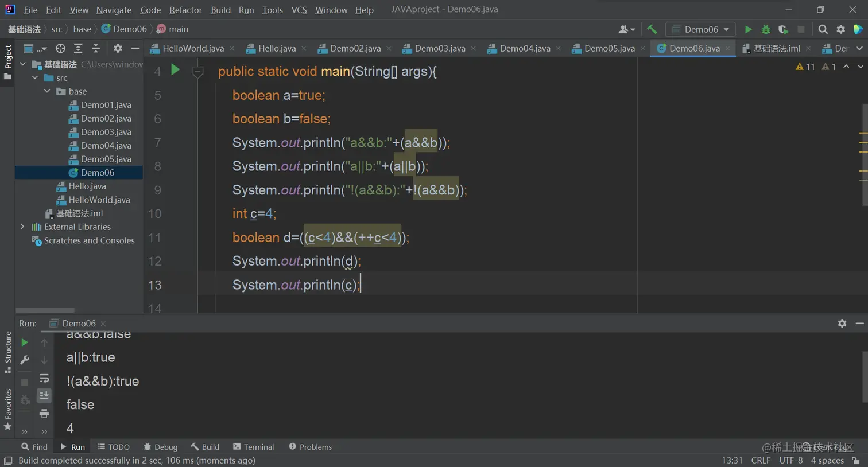Click the Print icon in Run console

(44, 414)
